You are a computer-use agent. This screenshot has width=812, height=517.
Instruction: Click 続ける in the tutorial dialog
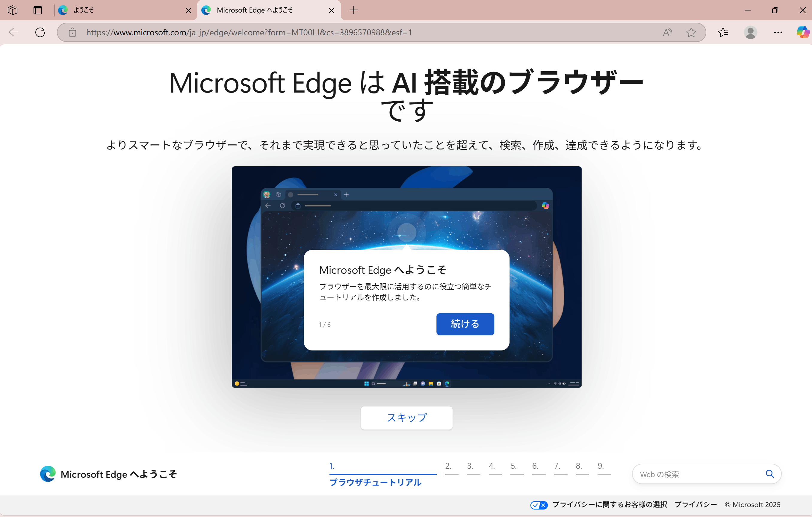coord(465,324)
